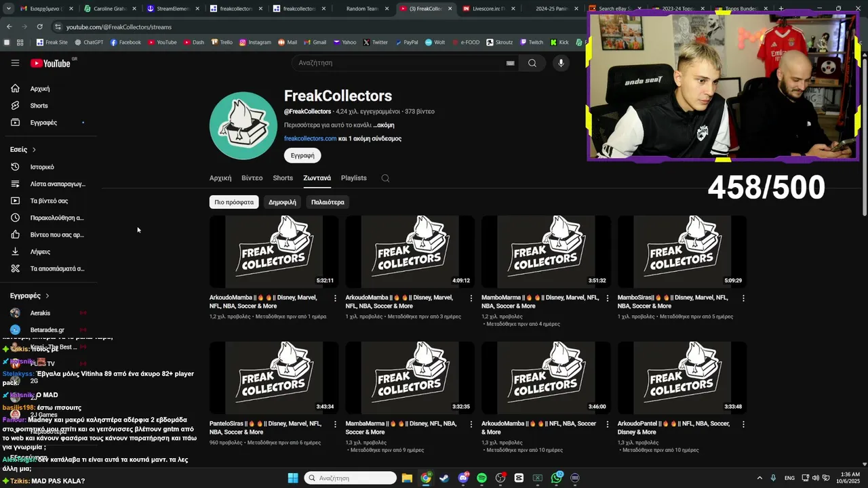Select the Ζωντανά (Live) channel tab
Viewport: 868px width, 488px height.
tap(317, 178)
